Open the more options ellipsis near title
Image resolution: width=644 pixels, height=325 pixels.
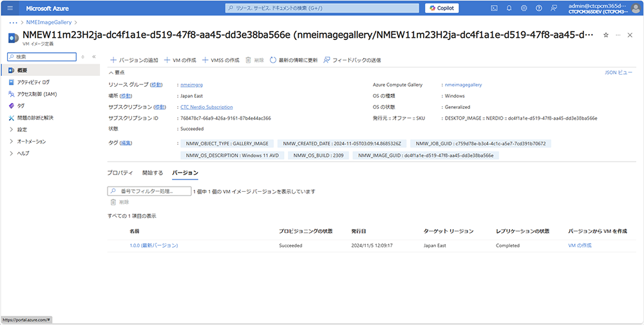coord(618,35)
